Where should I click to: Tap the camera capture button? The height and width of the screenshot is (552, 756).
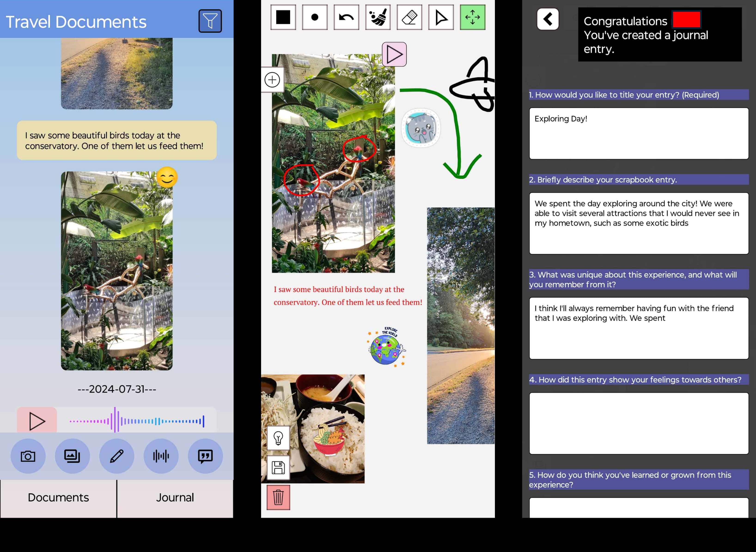click(28, 456)
